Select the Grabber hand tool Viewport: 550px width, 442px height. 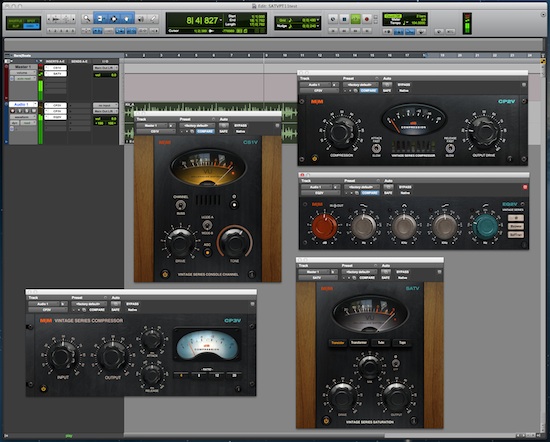tap(127, 19)
